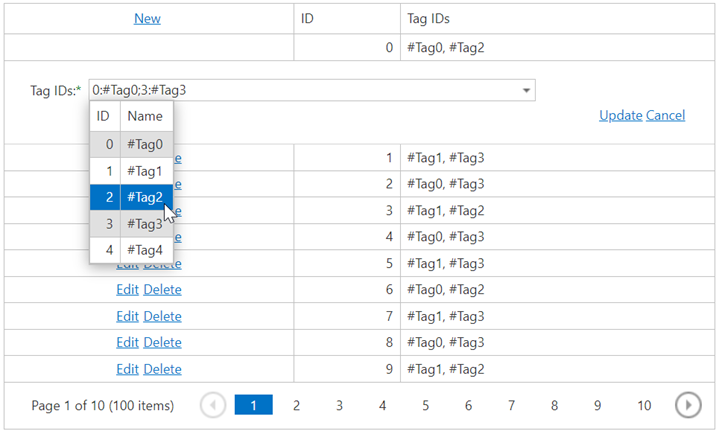Viewport: 719px width, 434px height.
Task: Select #Tag4 in dropdown list
Action: click(132, 250)
